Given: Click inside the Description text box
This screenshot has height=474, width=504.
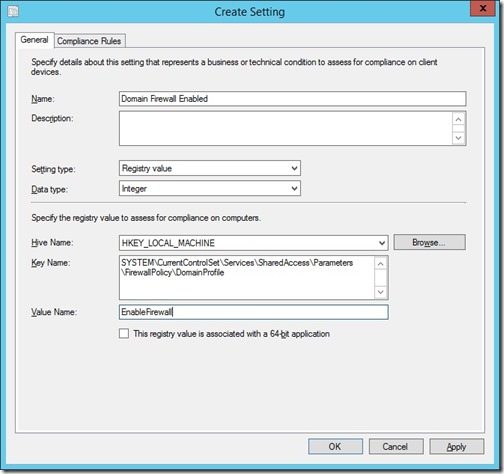Looking at the screenshot, I should (286, 128).
